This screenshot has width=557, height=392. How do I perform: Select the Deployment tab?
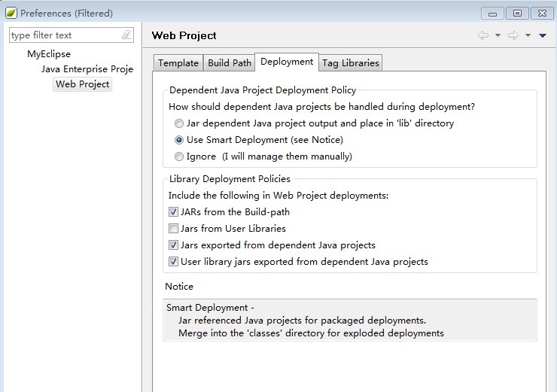pos(287,62)
